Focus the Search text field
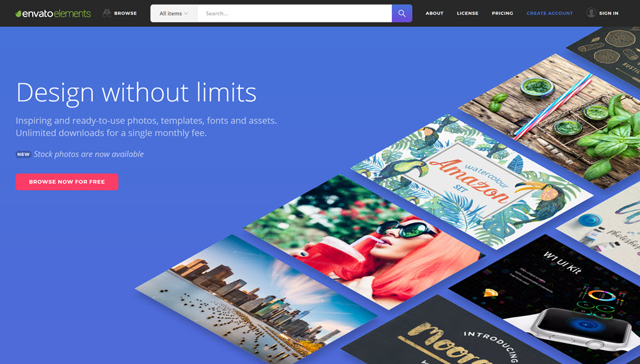 point(294,13)
